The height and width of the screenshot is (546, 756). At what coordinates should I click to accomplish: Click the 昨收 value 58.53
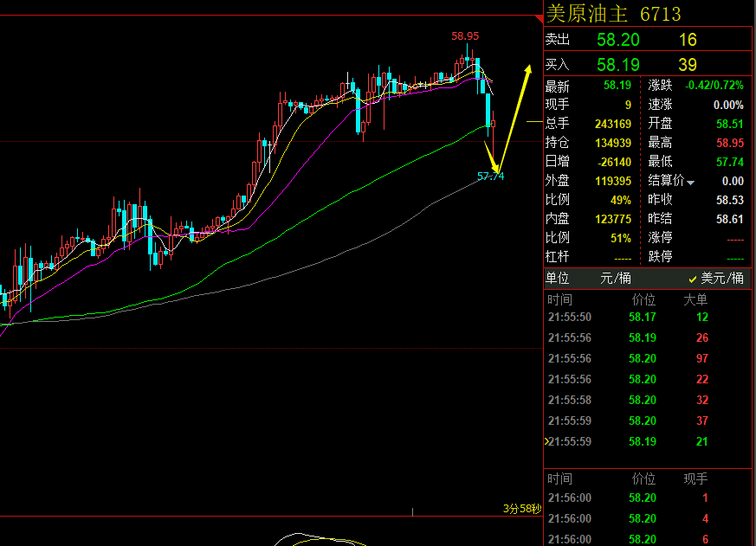pyautogui.click(x=729, y=200)
